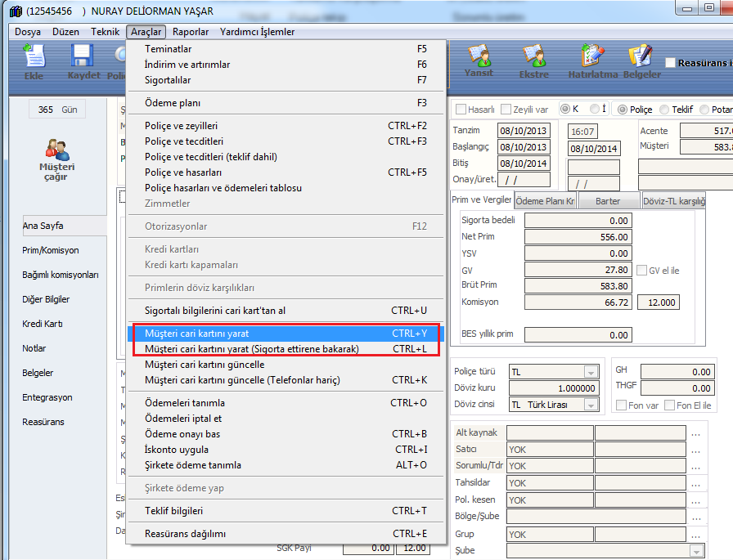Click the Ekle toolbar icon
This screenshot has height=560, width=733.
click(x=34, y=60)
